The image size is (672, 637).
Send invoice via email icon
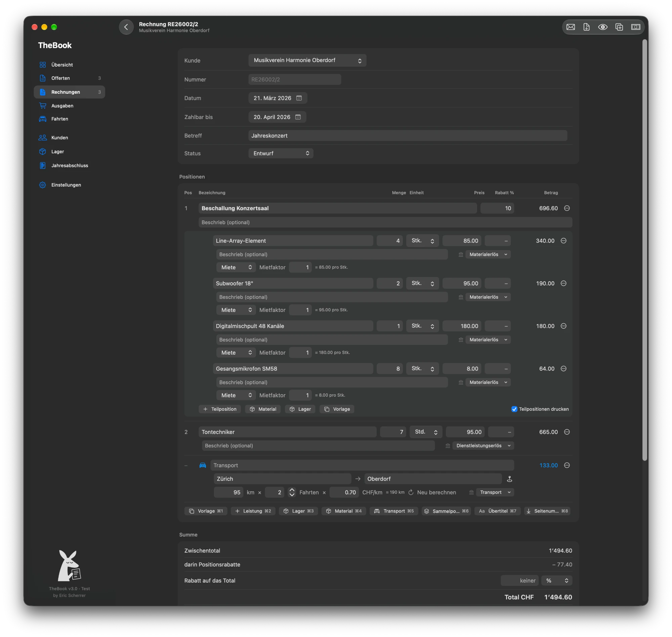click(x=571, y=27)
